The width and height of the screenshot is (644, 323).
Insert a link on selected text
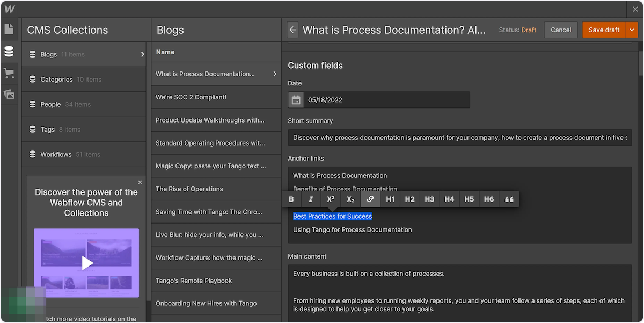(370, 199)
